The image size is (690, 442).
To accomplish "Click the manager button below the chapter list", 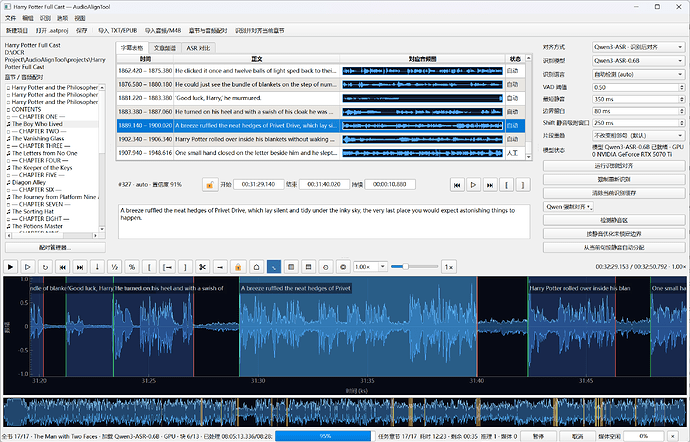I will 55,247.
